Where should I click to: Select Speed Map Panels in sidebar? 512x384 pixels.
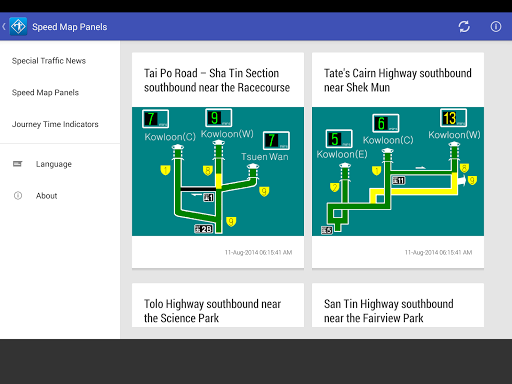45,92
